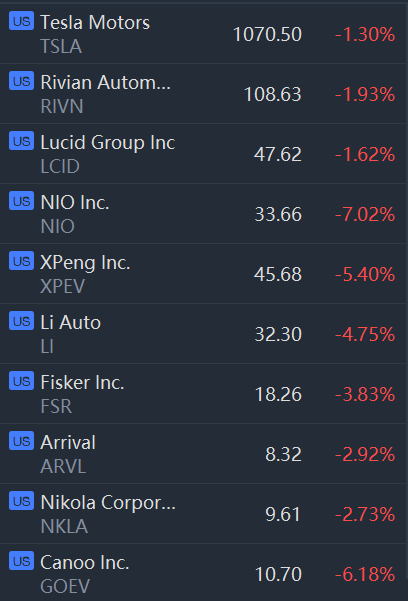Click the US badge next to XPeng Inc.

coord(21,261)
